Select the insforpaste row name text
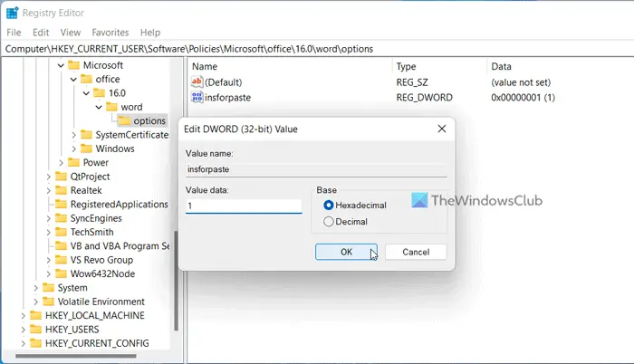This screenshot has width=634, height=364. 227,98
